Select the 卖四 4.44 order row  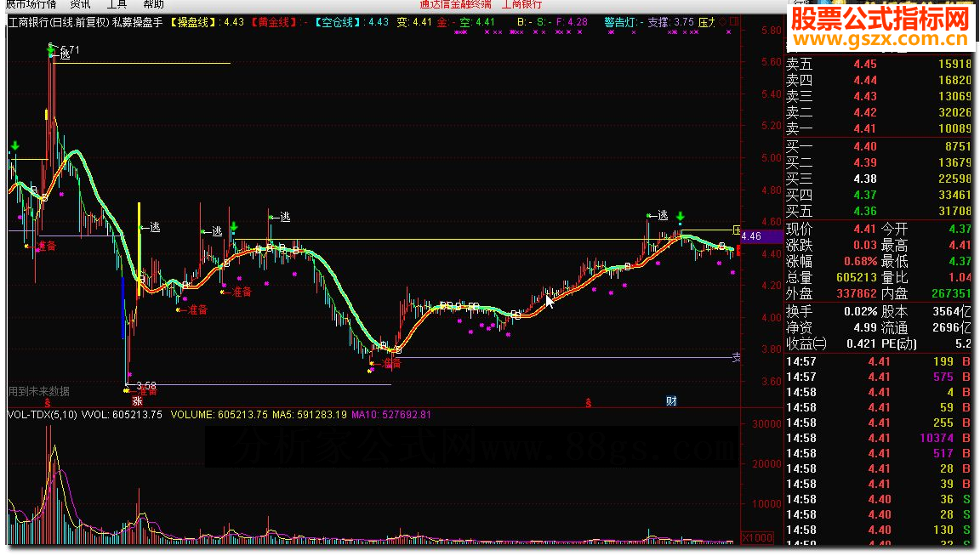[878, 81]
